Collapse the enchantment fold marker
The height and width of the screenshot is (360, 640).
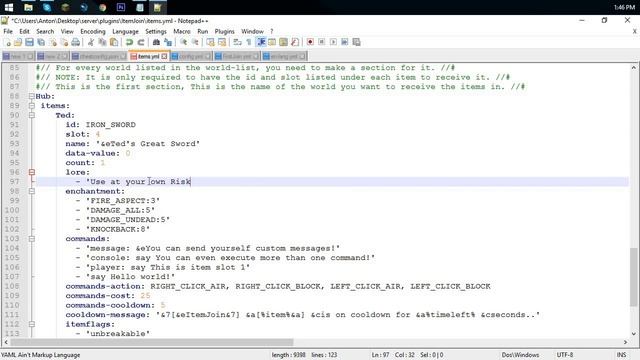(31, 191)
